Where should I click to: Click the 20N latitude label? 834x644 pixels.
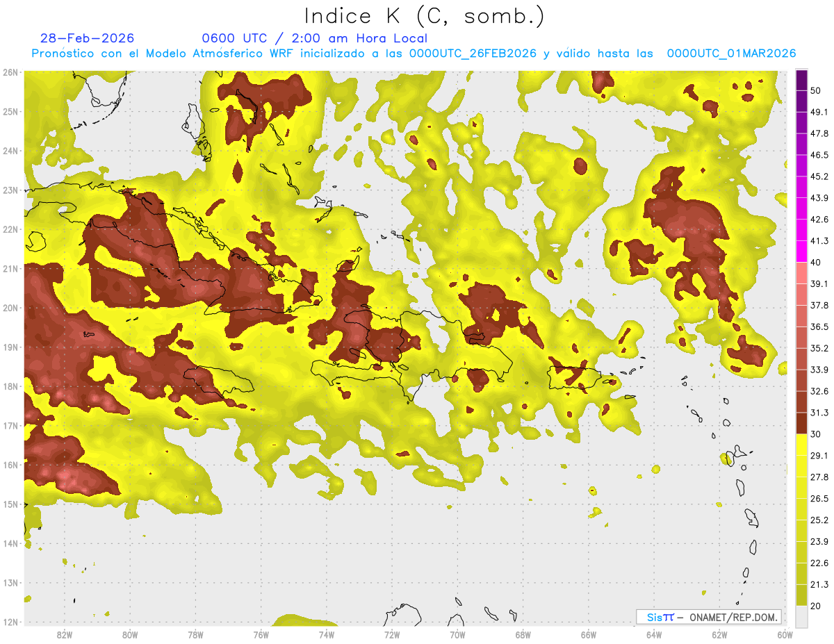point(10,308)
